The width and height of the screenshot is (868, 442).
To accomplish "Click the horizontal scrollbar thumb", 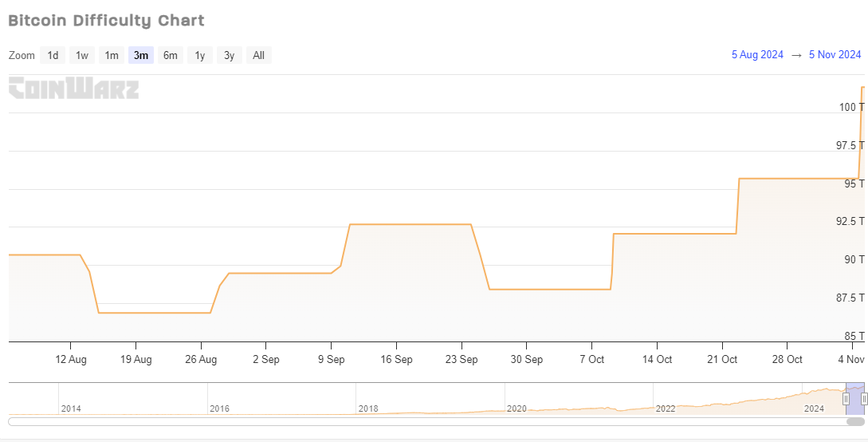I will click(855, 421).
